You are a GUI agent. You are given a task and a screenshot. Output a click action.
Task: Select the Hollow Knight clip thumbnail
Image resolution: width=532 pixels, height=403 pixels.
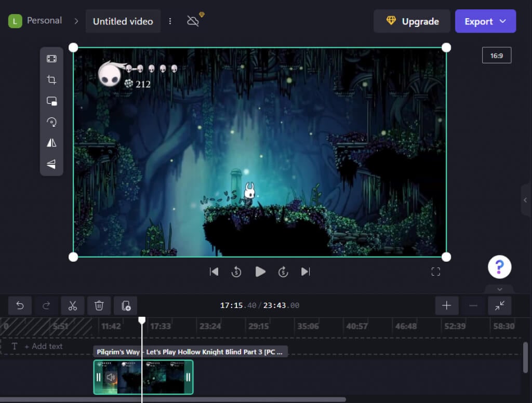[143, 377]
